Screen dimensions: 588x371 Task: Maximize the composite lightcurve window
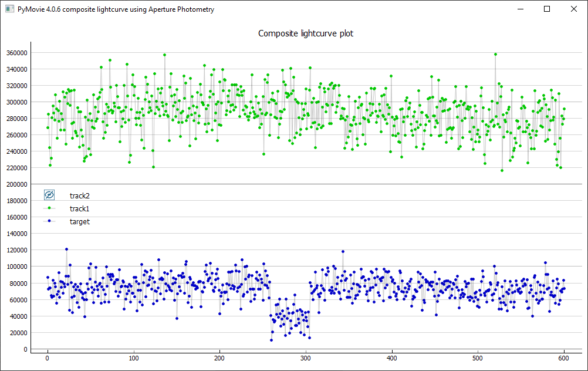coord(547,9)
